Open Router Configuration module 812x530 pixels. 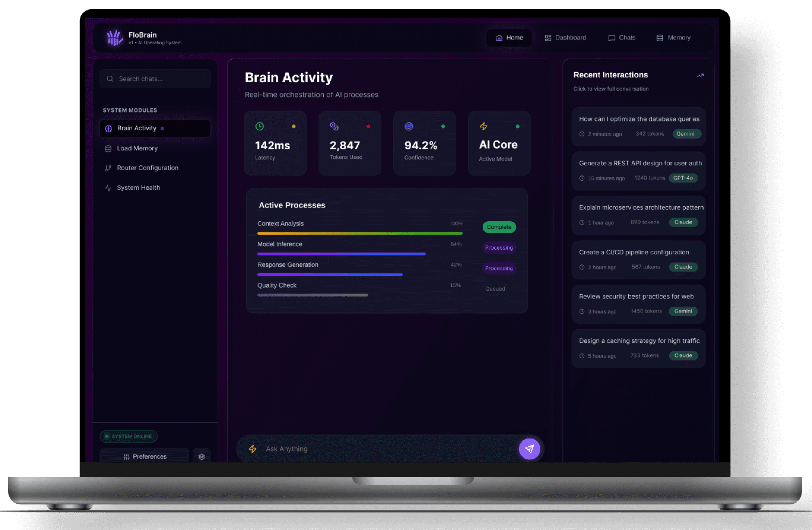[147, 168]
